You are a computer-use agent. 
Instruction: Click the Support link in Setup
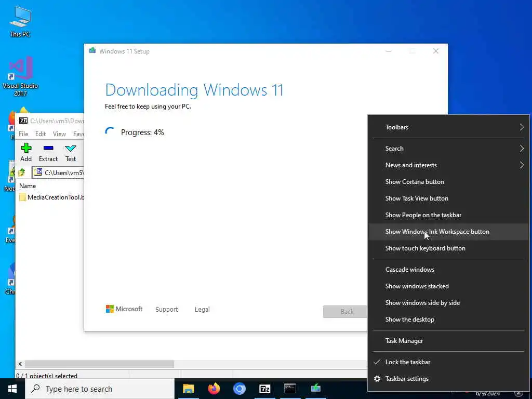pos(167,310)
